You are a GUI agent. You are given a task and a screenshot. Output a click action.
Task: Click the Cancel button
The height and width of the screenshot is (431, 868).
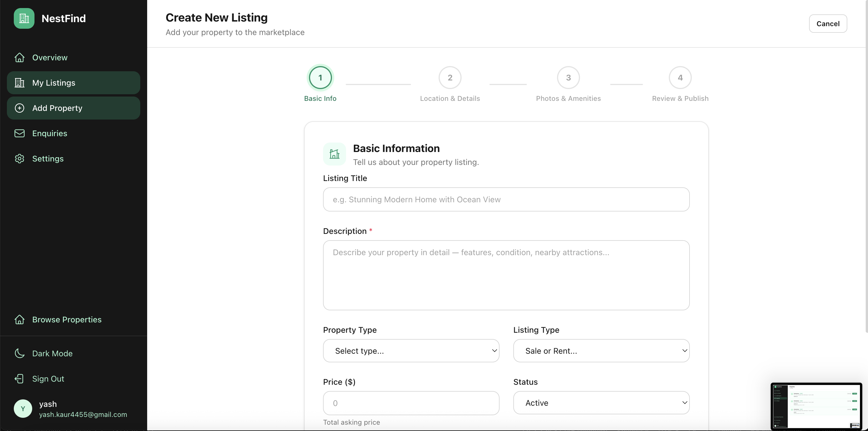(x=828, y=24)
